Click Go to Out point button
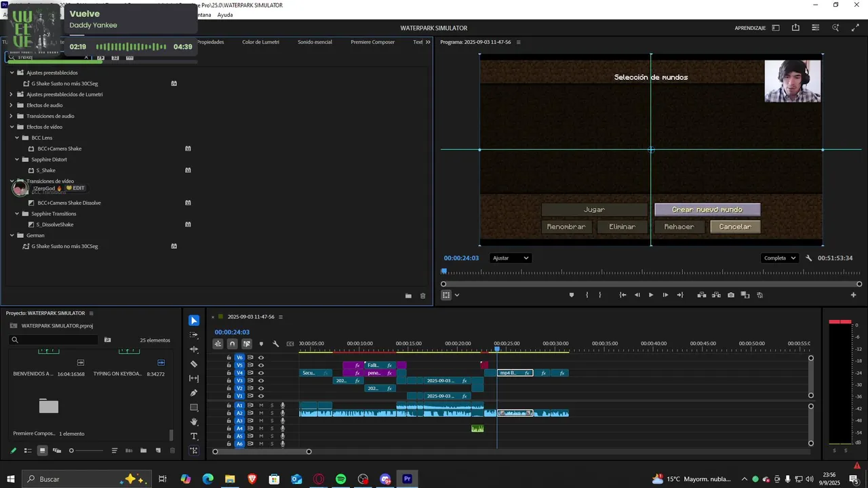 [x=679, y=295]
